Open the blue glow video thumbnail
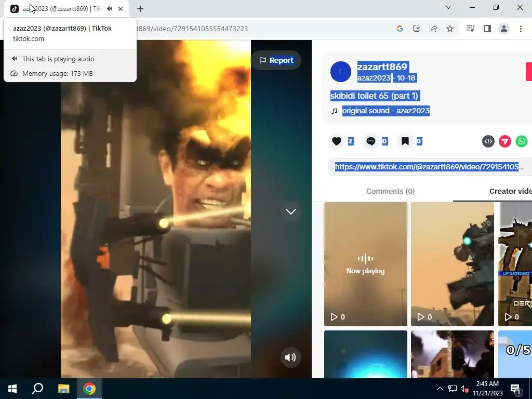The image size is (532, 399). [x=365, y=354]
